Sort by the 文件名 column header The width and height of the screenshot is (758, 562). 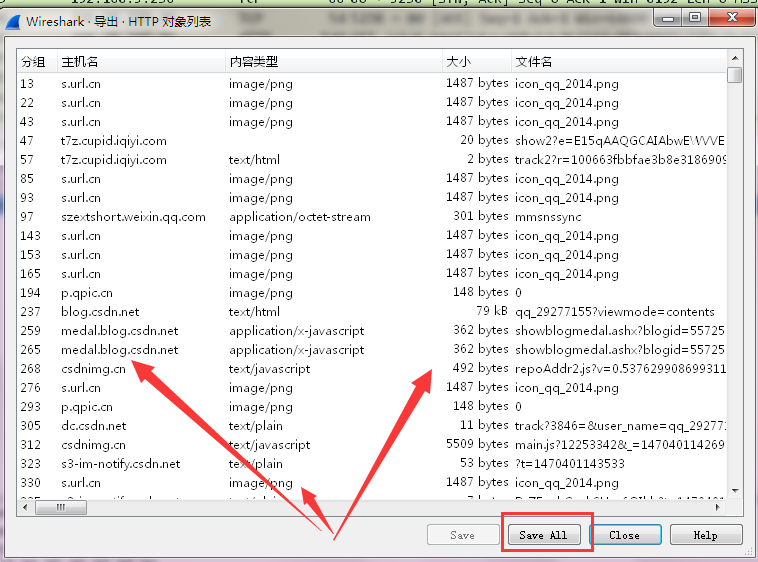point(619,62)
